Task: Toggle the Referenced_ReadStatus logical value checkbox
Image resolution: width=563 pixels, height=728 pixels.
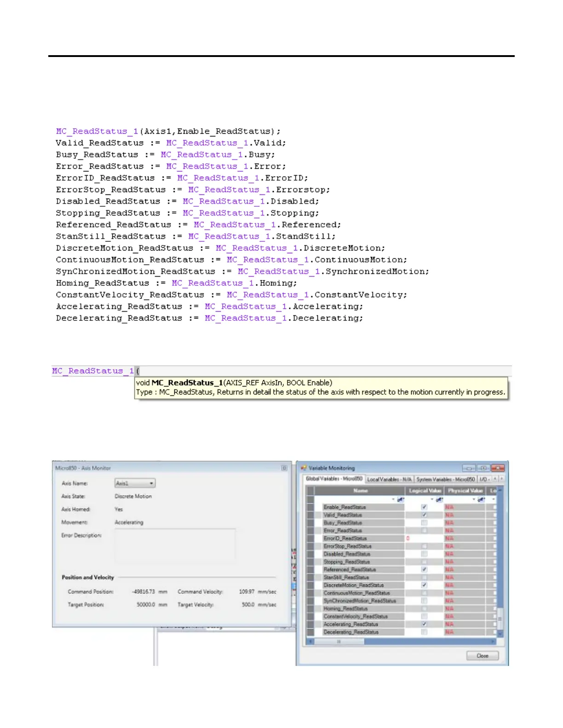Action: (424, 569)
